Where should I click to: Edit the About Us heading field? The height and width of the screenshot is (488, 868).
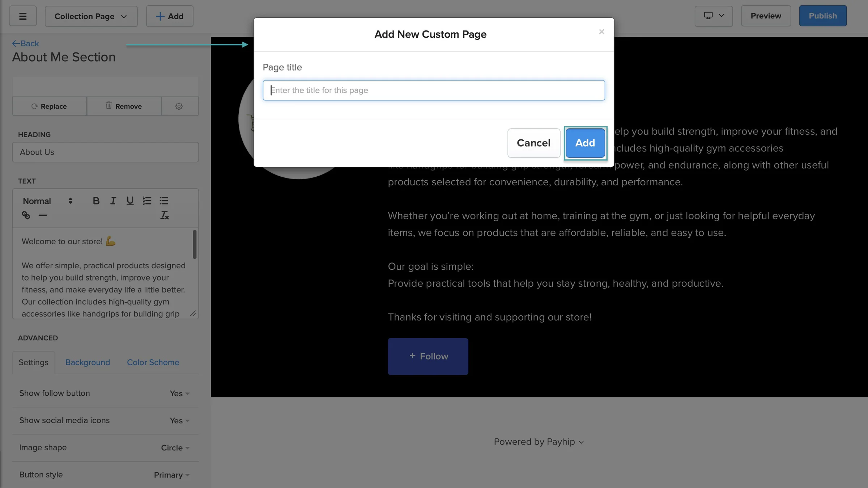pos(105,152)
